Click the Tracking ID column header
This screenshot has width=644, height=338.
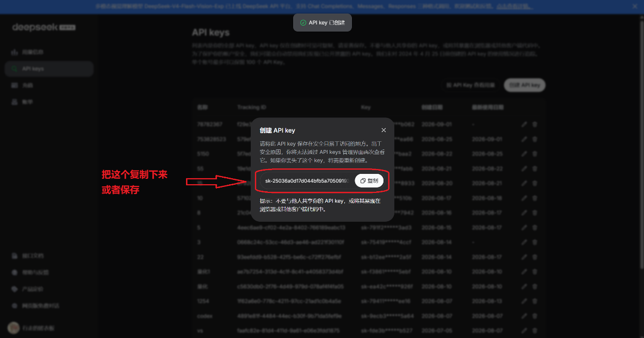tap(251, 107)
